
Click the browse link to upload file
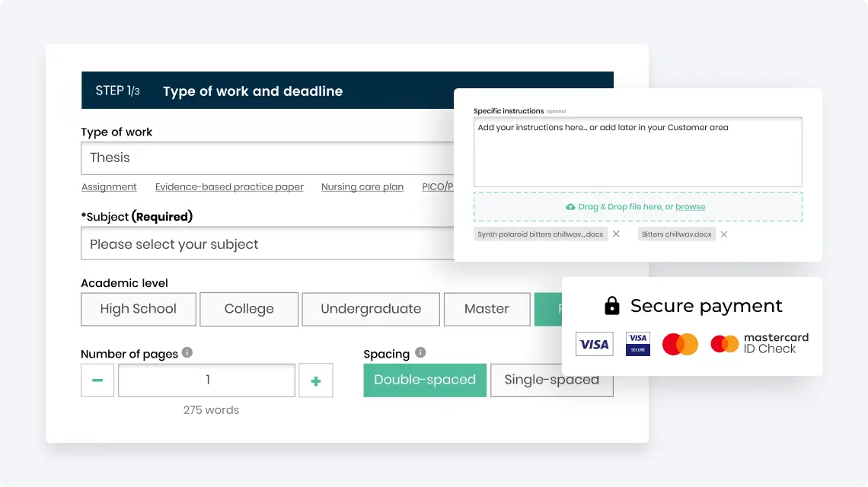(691, 207)
